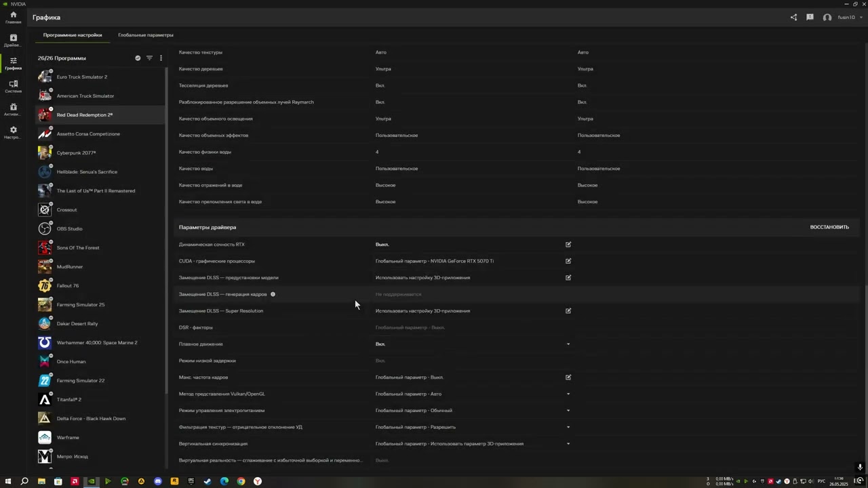Click the share icon in header

[x=793, y=18]
